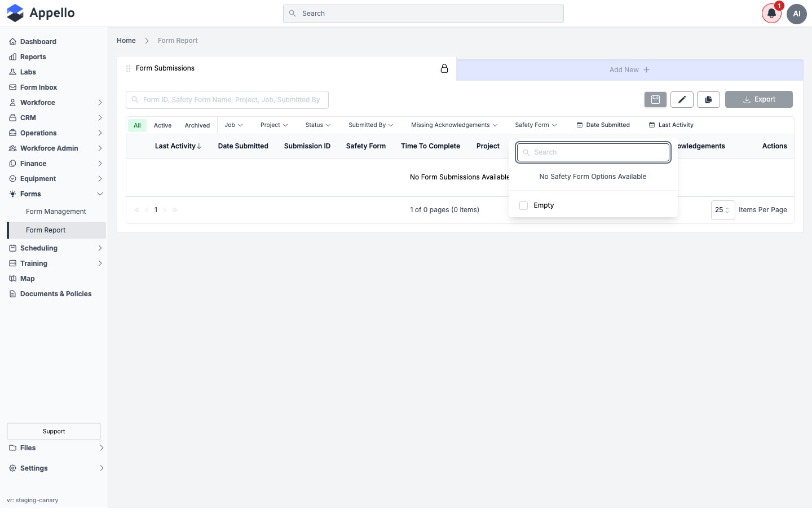Click the Safety Form options search field
Screen dimensions: 812x518
(x=593, y=152)
